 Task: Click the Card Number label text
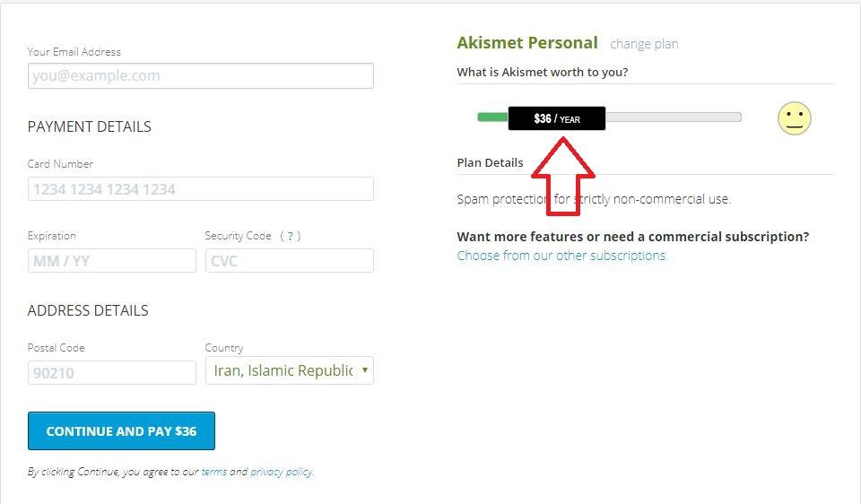(60, 164)
